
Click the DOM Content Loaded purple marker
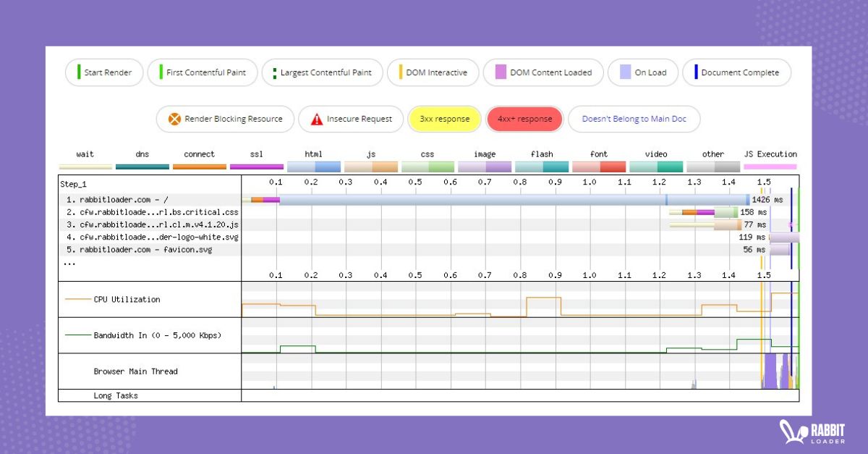pyautogui.click(x=499, y=72)
